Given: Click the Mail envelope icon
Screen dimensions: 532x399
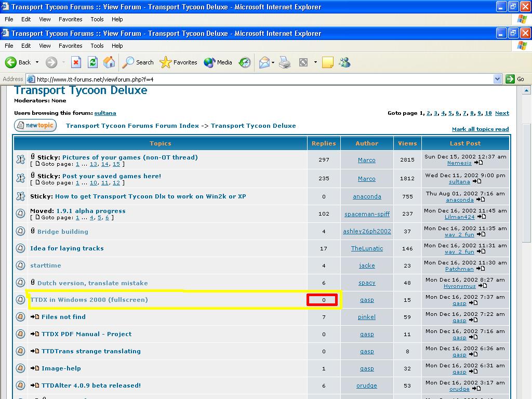Looking at the screenshot, I should (264, 62).
